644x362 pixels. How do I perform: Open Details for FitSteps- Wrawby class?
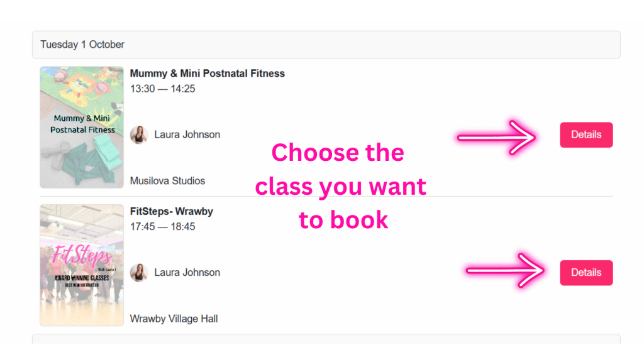586,273
